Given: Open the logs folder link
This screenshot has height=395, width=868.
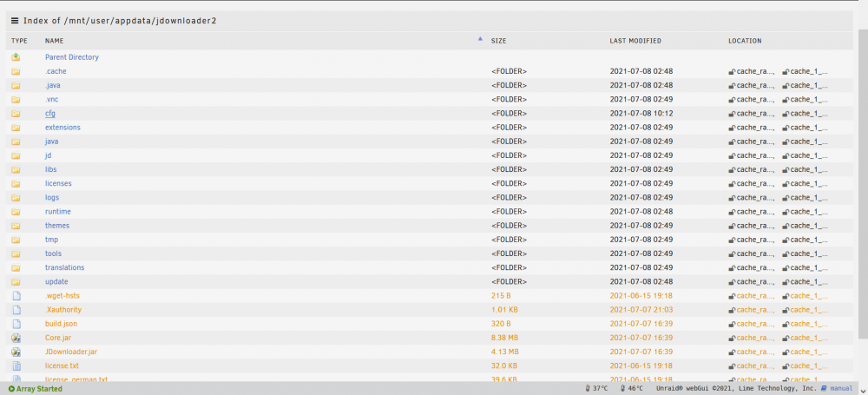Looking at the screenshot, I should [52, 198].
